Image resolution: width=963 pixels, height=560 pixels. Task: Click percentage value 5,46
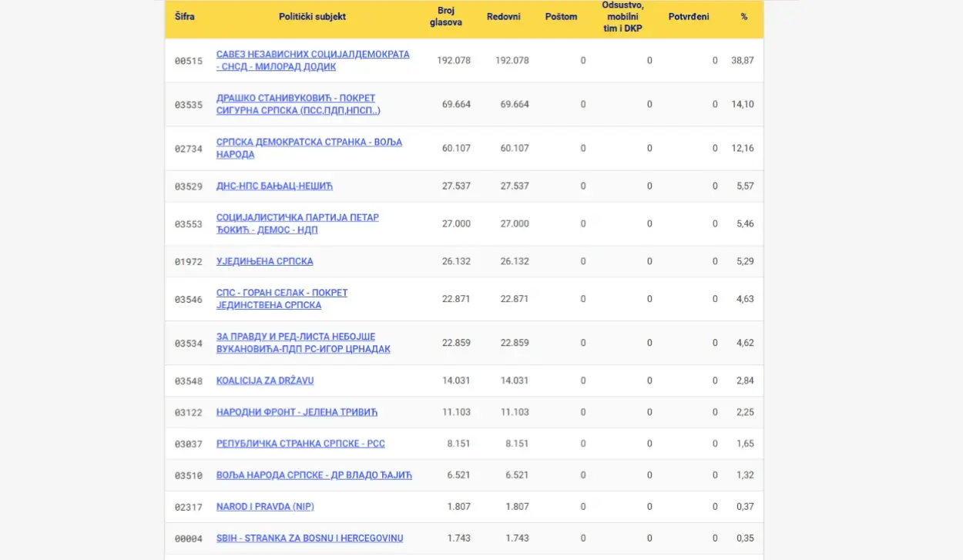point(745,223)
